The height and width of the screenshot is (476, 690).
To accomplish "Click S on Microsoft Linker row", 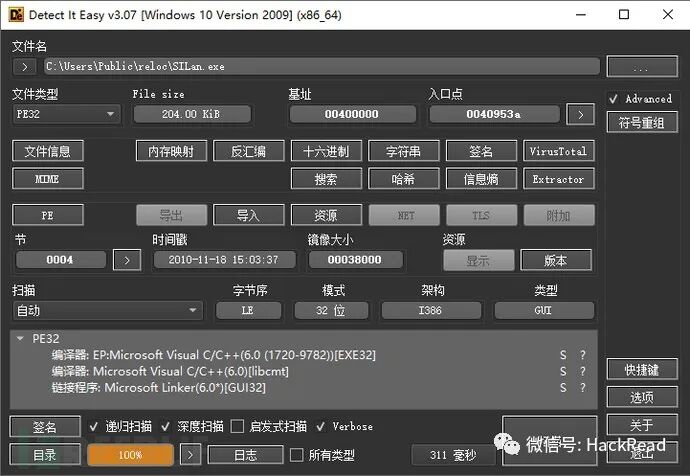I will pyautogui.click(x=563, y=388).
